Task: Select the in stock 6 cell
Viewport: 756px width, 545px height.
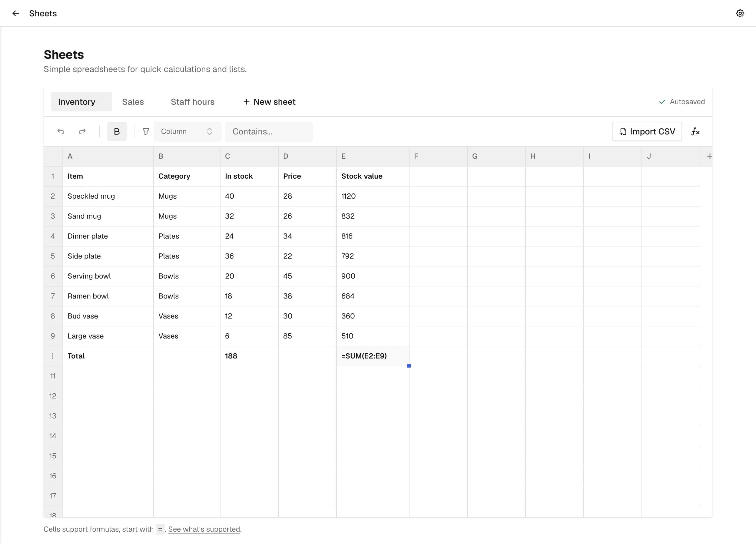Action: pos(249,336)
